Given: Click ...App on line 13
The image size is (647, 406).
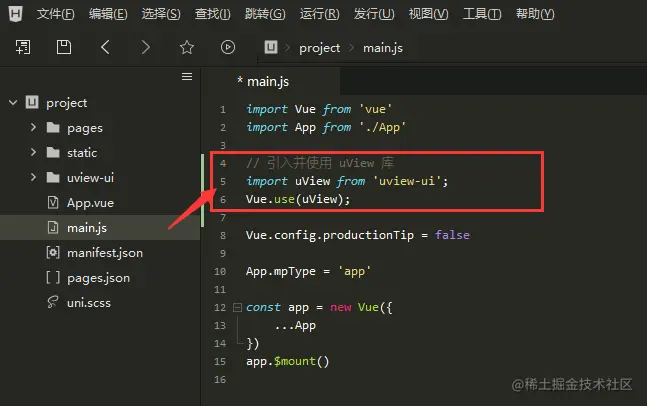Looking at the screenshot, I should (295, 326).
